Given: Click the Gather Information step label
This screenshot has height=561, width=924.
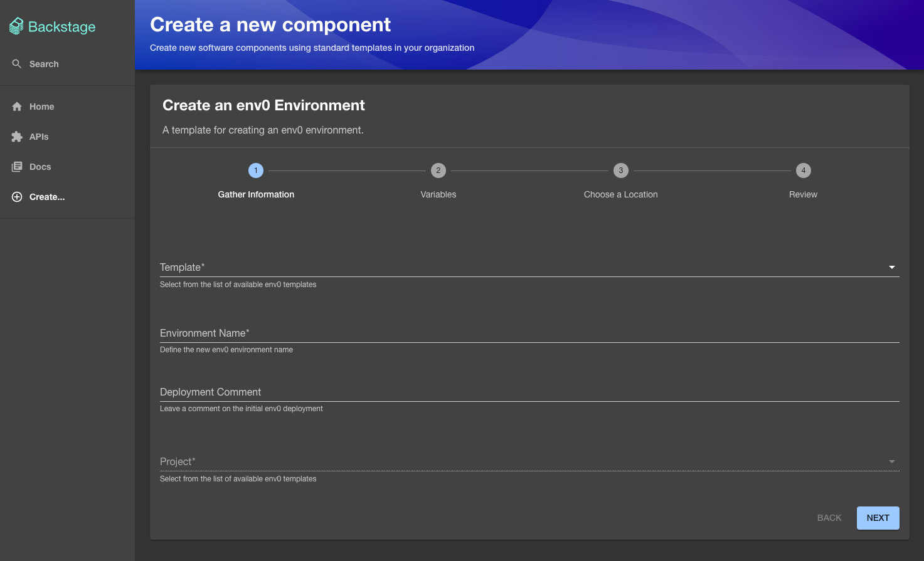Looking at the screenshot, I should pyautogui.click(x=256, y=194).
